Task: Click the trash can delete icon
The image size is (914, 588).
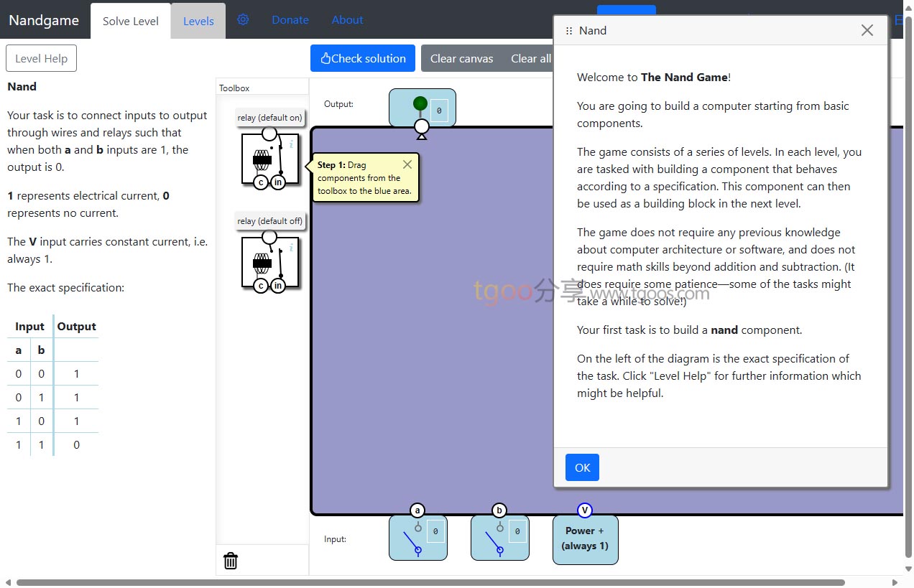Action: point(231,561)
